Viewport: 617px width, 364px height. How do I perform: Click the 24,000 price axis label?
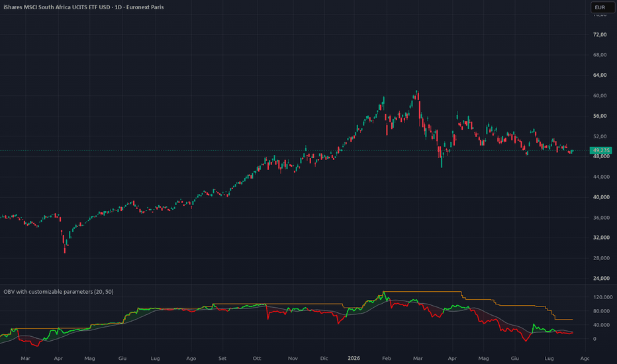click(601, 278)
